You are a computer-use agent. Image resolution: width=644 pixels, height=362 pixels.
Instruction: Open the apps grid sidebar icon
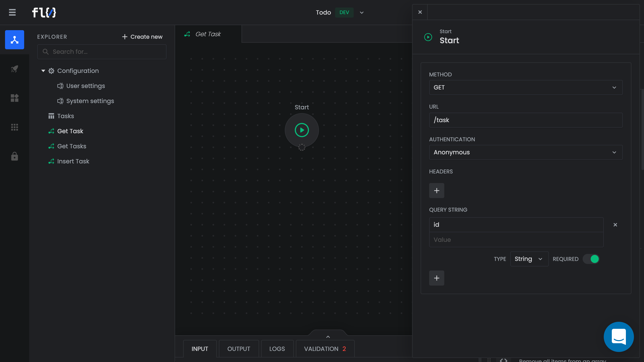pos(15,127)
